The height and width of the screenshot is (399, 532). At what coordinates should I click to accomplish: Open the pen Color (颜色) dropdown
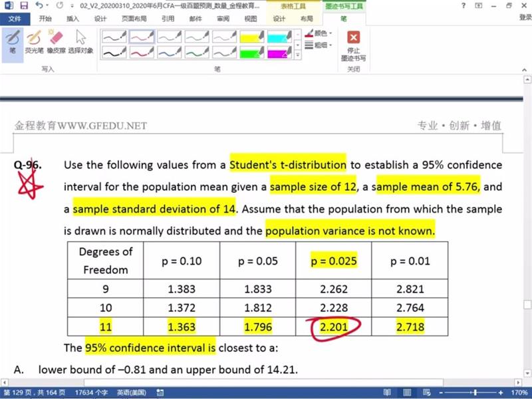[317, 33]
